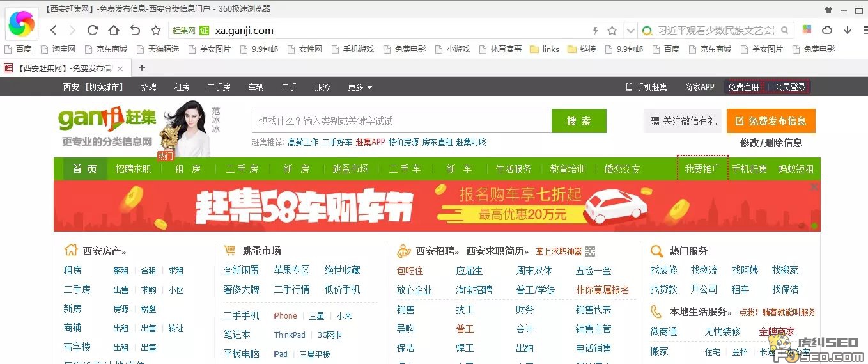
Task: Open the 淘宝网 bookmark
Action: [x=58, y=49]
